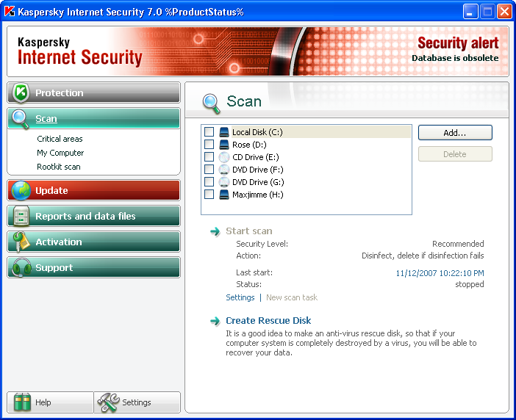Click the Start scan link
516x420 pixels.
(x=248, y=231)
